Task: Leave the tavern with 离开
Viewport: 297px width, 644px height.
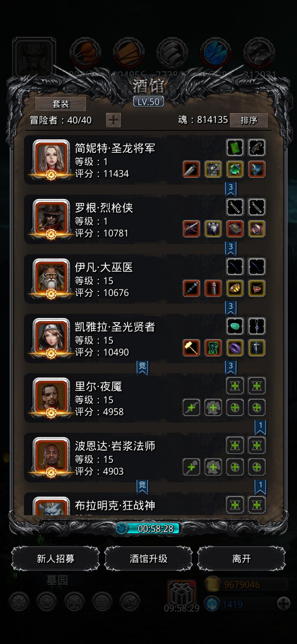Action: [241, 559]
